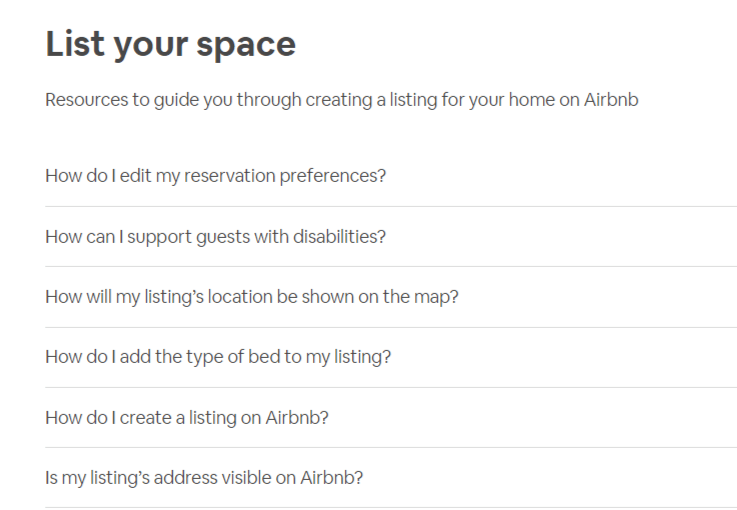
Task: Open 'How do I create a listing on Airbnb?'
Action: pos(187,417)
